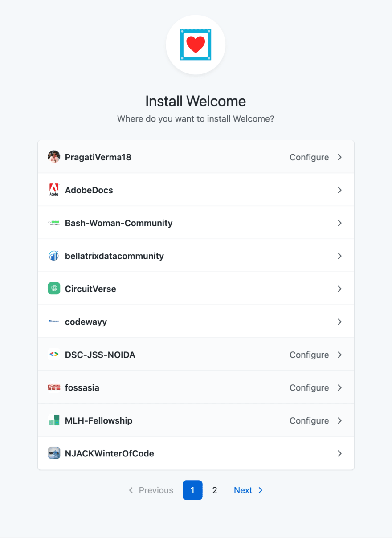The width and height of the screenshot is (392, 538).
Task: Choose Bash-Woman-Community organization name
Action: click(x=119, y=223)
